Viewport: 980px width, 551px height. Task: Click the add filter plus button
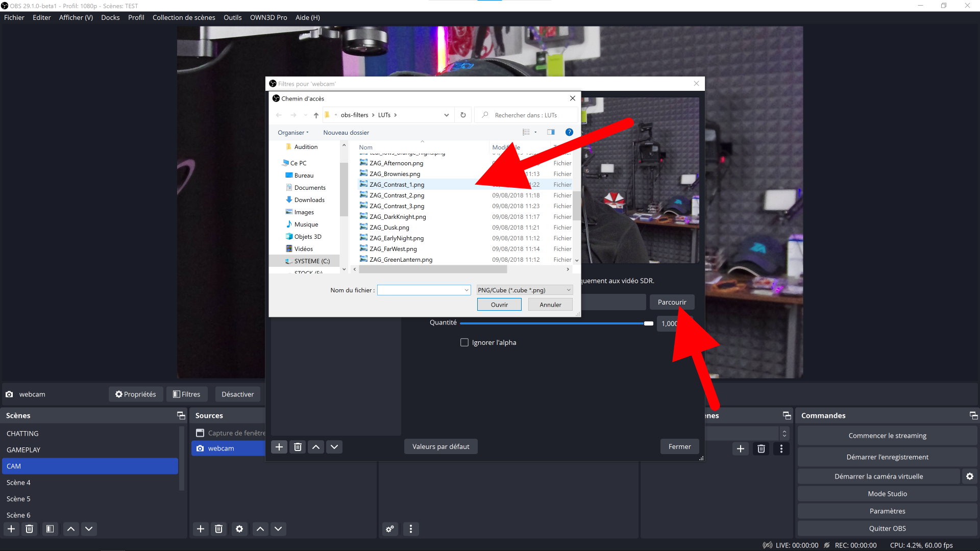point(279,447)
